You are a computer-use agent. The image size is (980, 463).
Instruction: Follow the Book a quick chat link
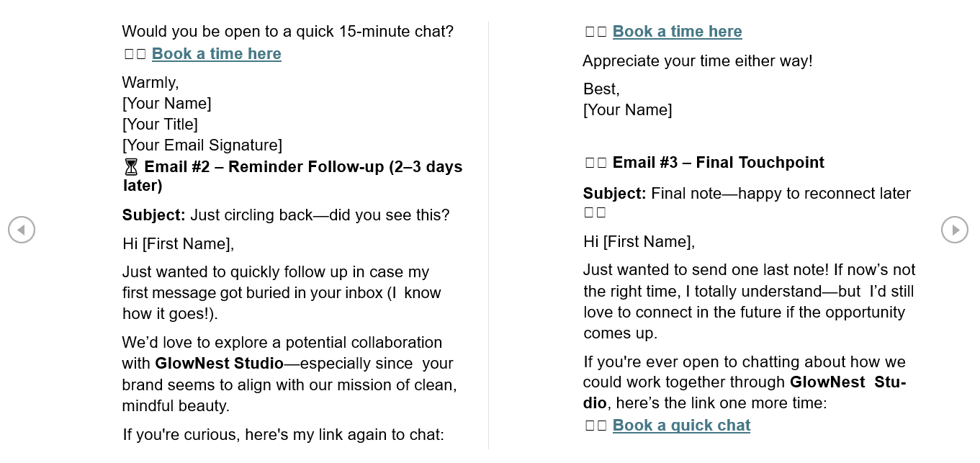coord(681,426)
